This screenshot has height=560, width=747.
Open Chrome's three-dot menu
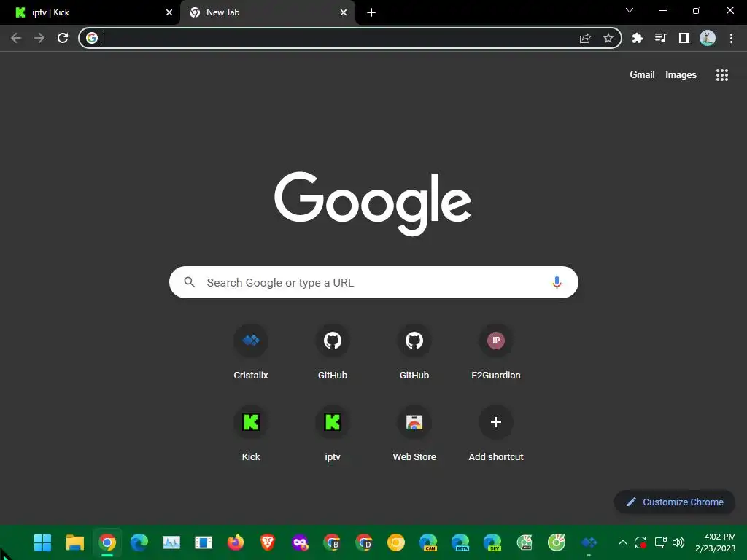[731, 38]
